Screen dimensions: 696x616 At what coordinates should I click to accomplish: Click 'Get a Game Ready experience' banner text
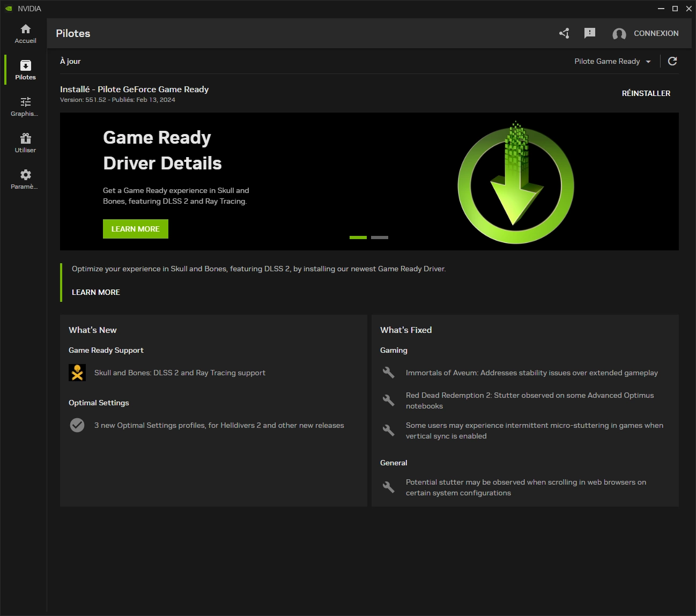(176, 196)
